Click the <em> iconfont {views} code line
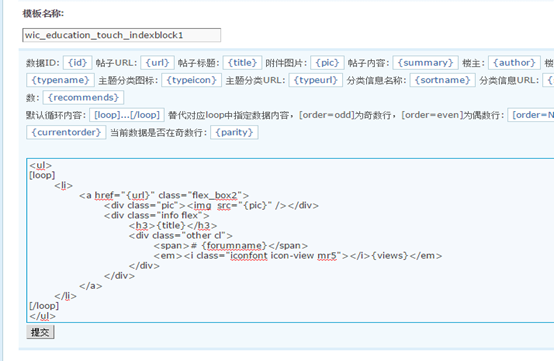The image size is (555, 362). coord(298,255)
